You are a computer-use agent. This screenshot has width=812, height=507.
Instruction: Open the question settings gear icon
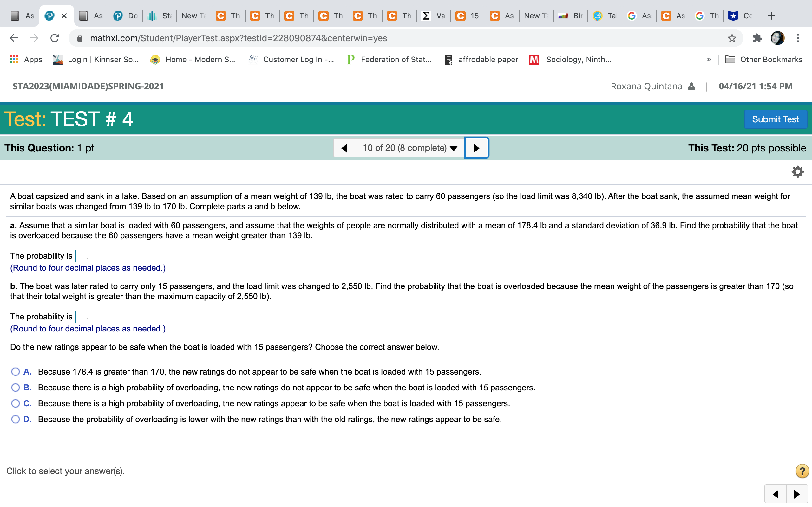(x=798, y=171)
